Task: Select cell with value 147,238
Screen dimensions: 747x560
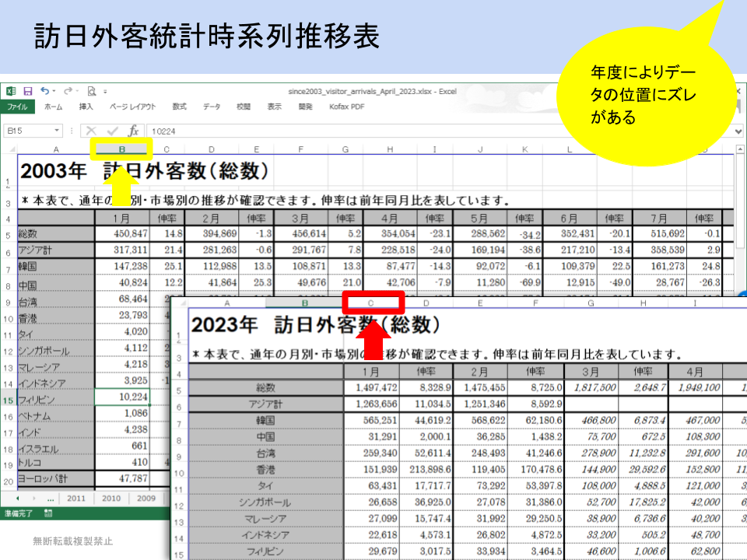Action: tap(122, 266)
